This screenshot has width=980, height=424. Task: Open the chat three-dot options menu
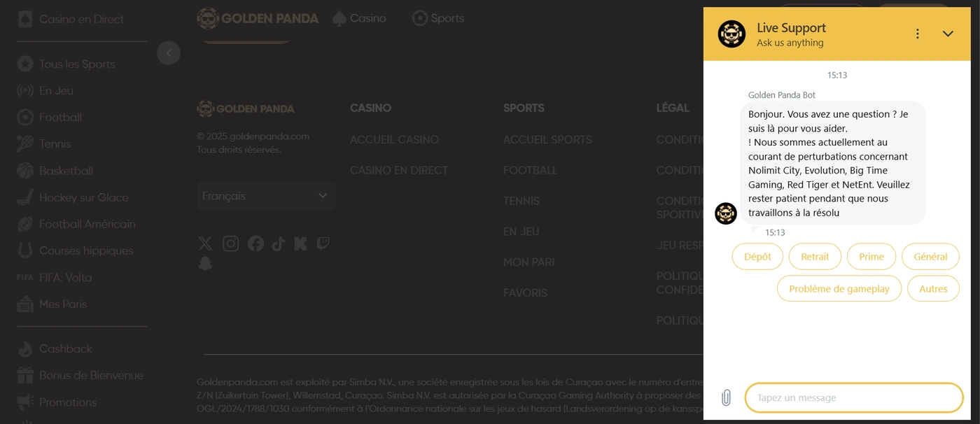(x=917, y=34)
